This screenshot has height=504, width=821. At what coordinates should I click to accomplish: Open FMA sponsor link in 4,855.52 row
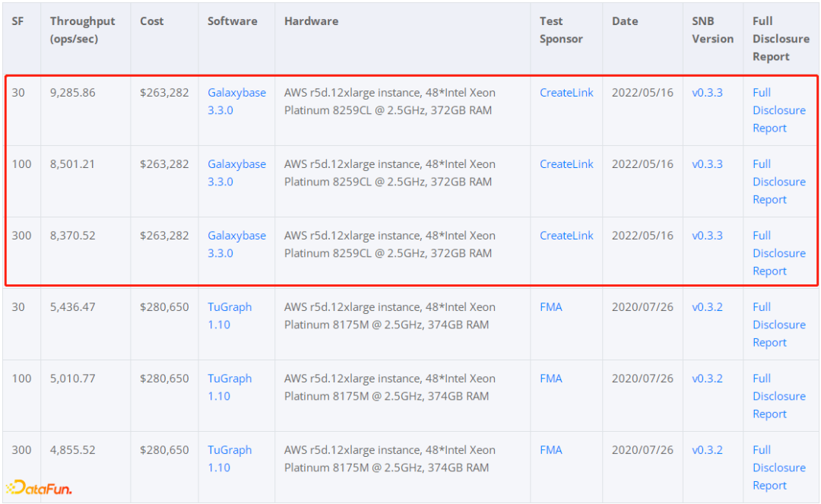pos(550,450)
